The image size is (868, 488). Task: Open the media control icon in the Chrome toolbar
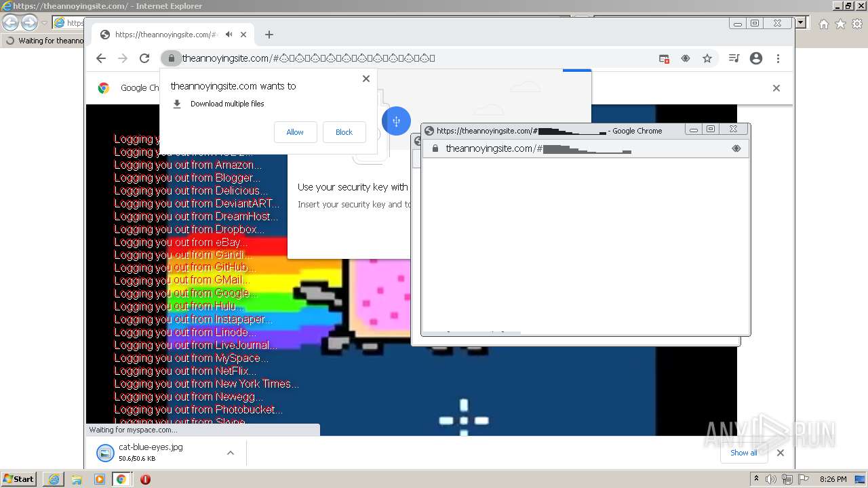pos(734,58)
